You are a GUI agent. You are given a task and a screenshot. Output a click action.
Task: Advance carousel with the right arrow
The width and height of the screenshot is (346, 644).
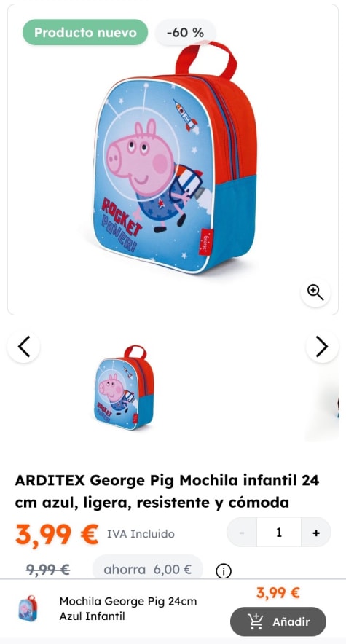322,347
